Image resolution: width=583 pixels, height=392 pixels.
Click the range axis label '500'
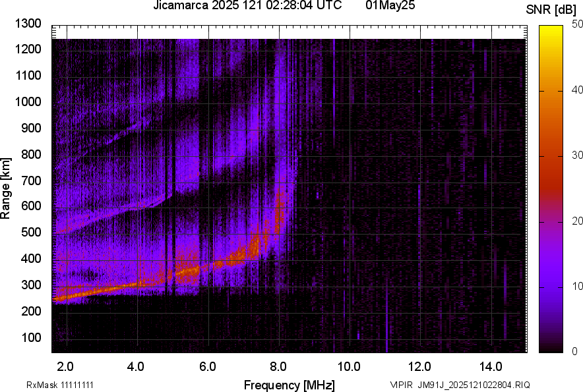(x=31, y=232)
